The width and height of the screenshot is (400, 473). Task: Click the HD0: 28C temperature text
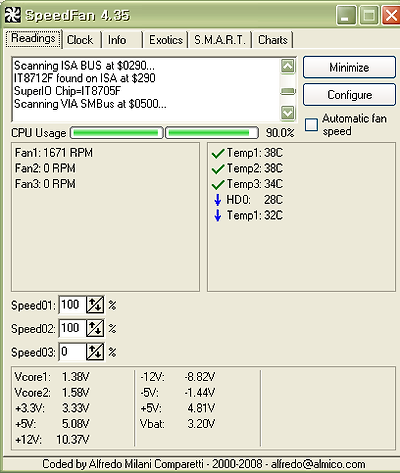254,200
